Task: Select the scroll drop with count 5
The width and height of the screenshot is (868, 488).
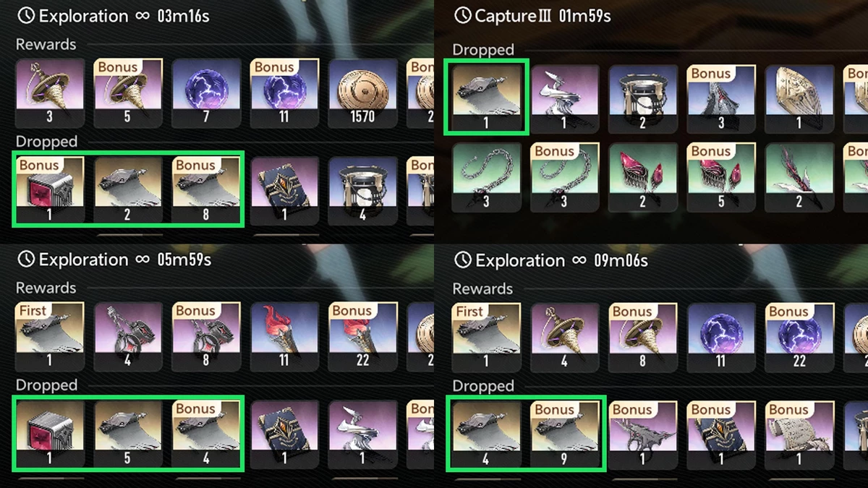Action: click(x=129, y=435)
